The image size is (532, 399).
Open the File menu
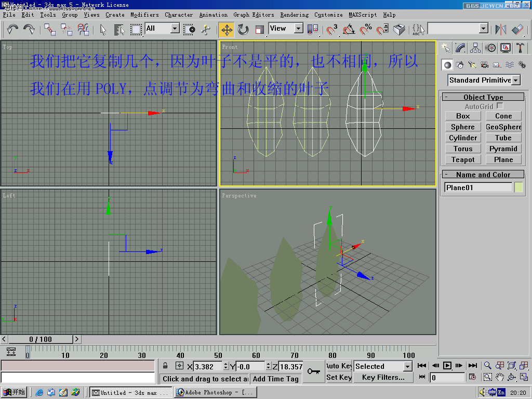pos(9,15)
